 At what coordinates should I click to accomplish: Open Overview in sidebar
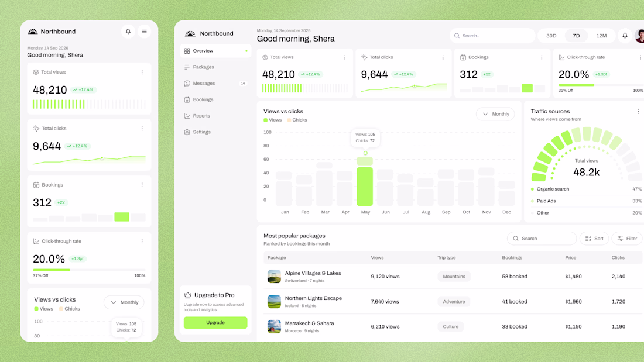(x=215, y=51)
